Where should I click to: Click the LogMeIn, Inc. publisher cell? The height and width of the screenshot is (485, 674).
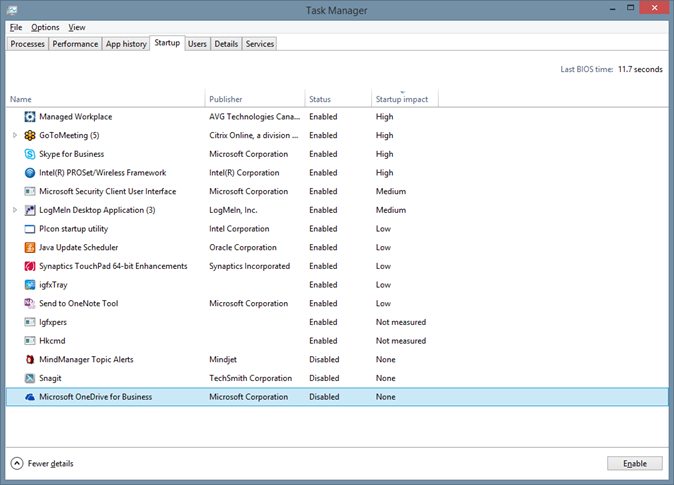coord(233,210)
